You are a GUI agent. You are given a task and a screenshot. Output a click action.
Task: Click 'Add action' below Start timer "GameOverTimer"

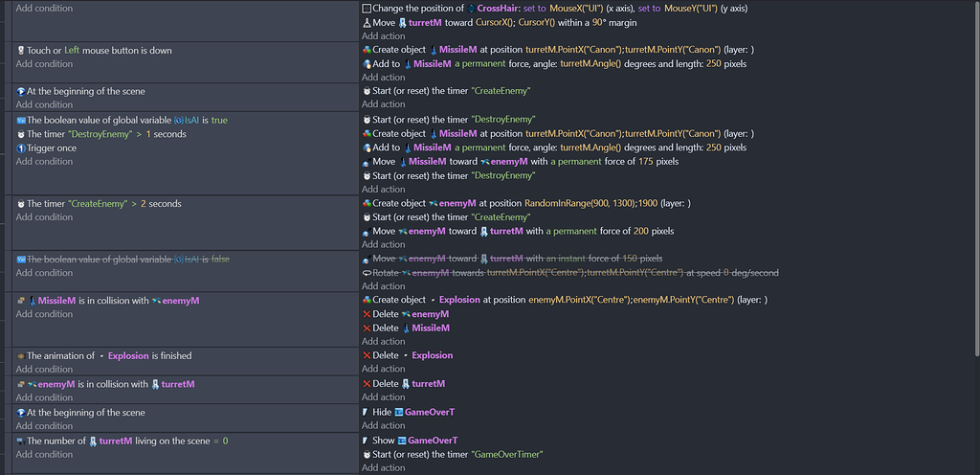(x=383, y=468)
